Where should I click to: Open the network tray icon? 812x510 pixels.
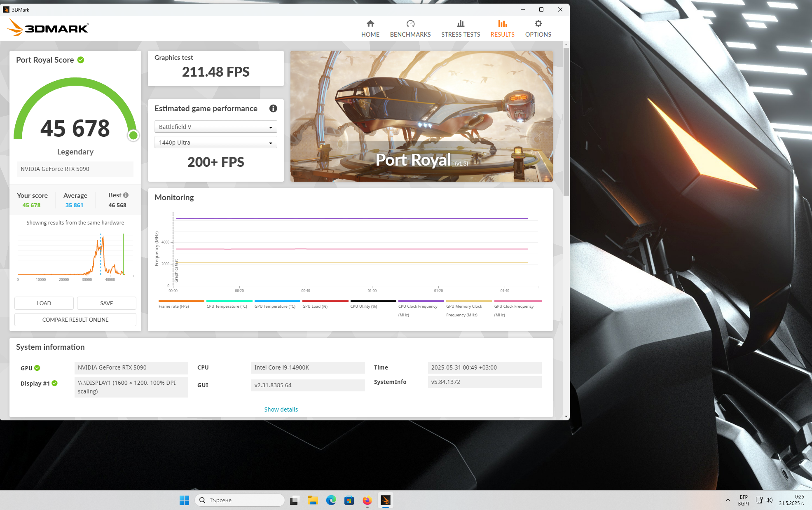(759, 500)
